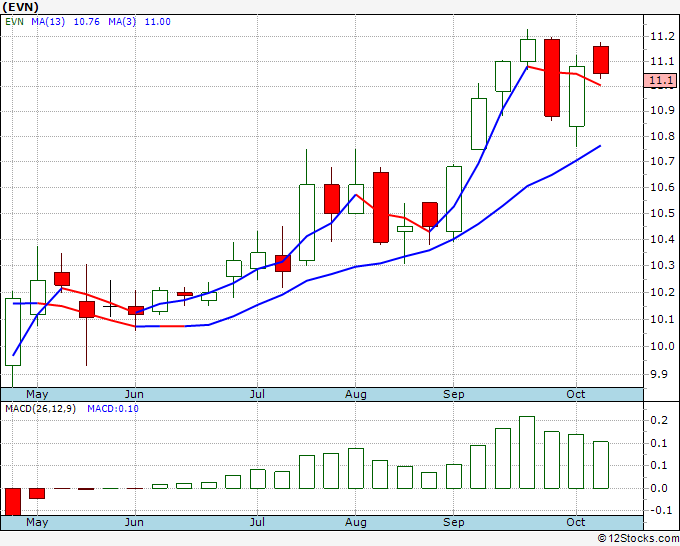Click the Sep label under the price chart
Image resolution: width=680 pixels, height=546 pixels.
pos(454,395)
